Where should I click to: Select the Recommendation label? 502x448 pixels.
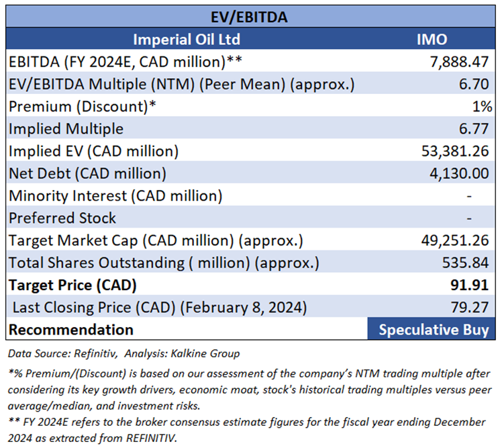pyautogui.click(x=71, y=330)
